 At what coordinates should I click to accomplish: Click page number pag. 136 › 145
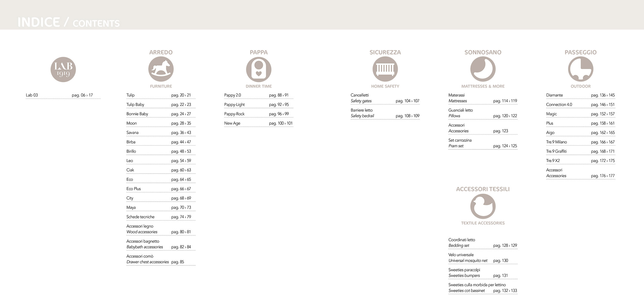(x=603, y=95)
